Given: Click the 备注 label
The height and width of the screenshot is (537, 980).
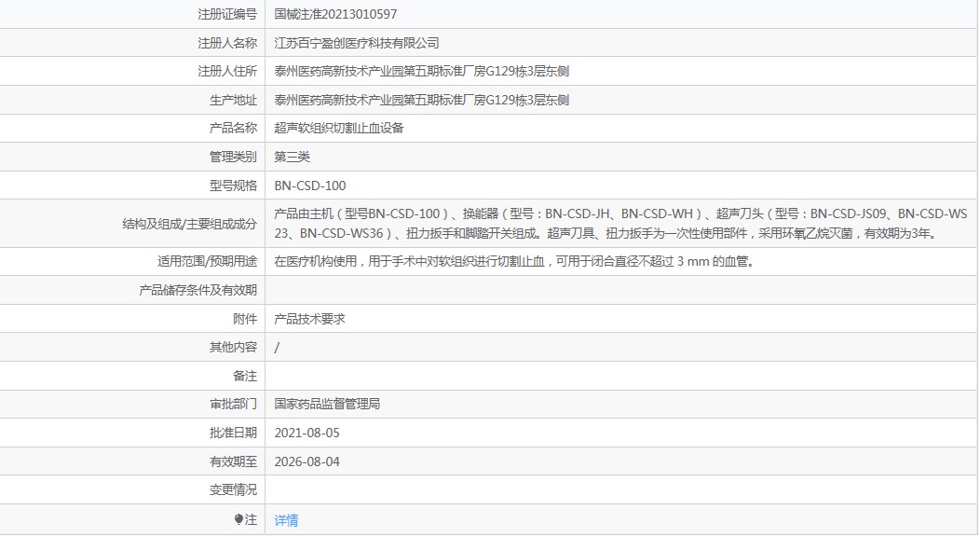Looking at the screenshot, I should (245, 376).
